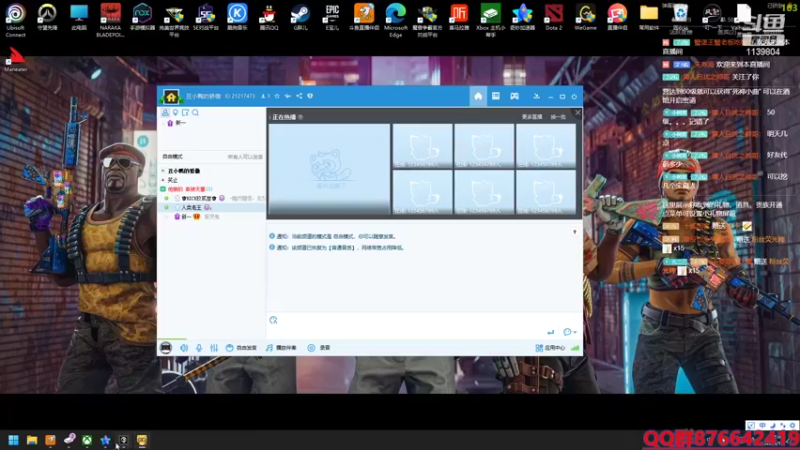The height and width of the screenshot is (450, 800).
Task: Click the '录音' record button
Action: tap(319, 347)
